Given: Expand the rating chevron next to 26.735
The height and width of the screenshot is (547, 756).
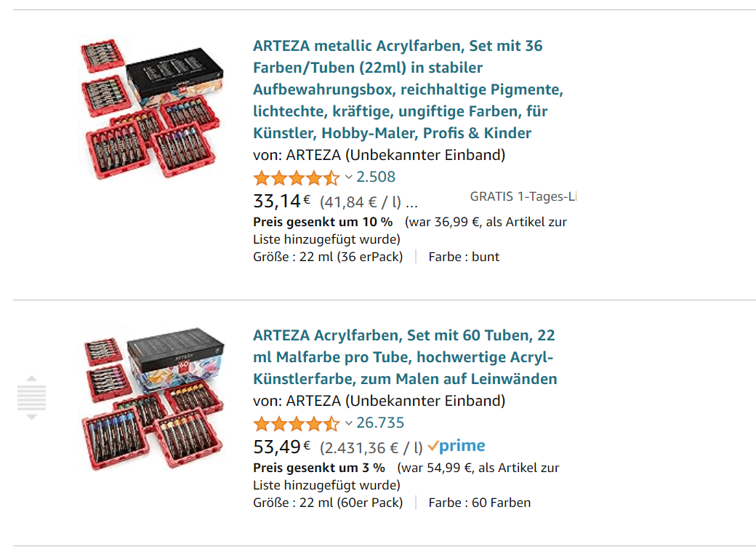Looking at the screenshot, I should click(349, 423).
